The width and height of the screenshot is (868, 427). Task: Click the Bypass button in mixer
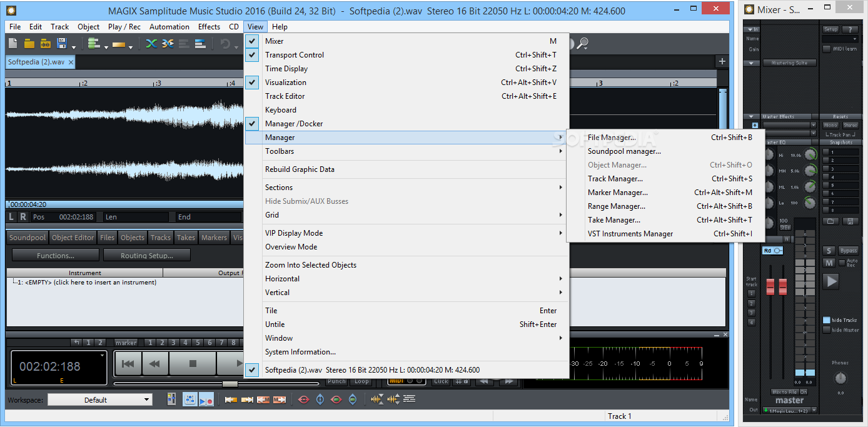point(848,251)
